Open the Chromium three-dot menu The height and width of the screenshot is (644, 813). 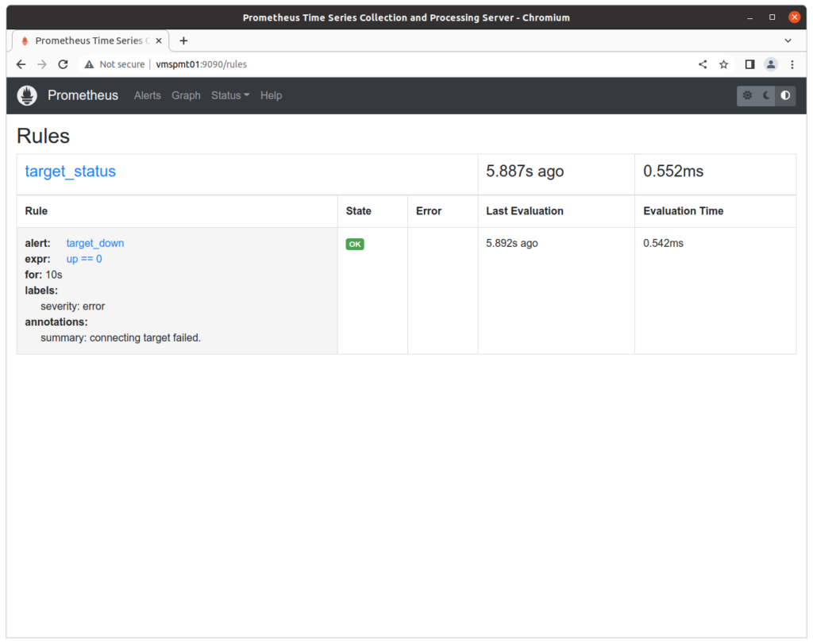(x=792, y=64)
